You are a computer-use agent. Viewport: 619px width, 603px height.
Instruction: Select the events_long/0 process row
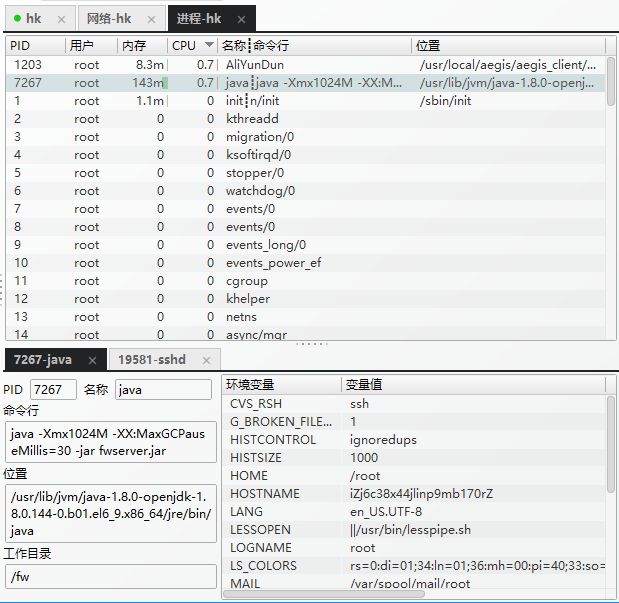[x=305, y=245]
